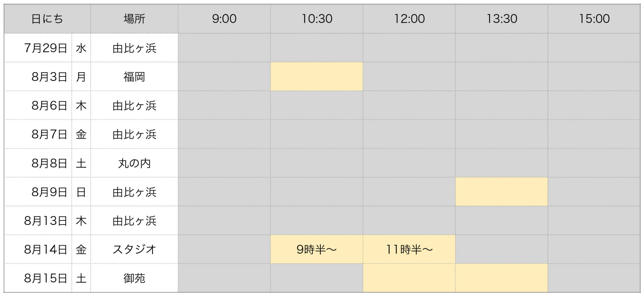Select the 8月6日 date cell
The image size is (644, 297).
coord(38,106)
